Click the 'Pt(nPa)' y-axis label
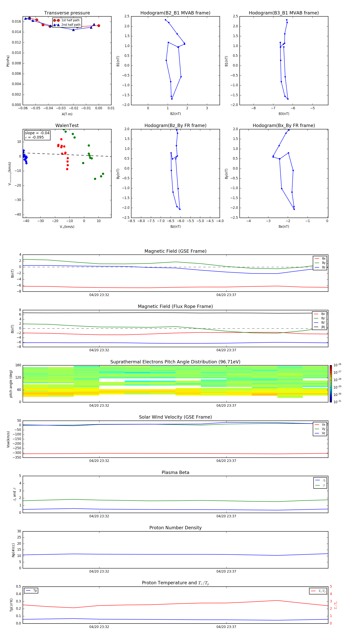Image resolution: width=351 pixels, height=644 pixels. point(8,61)
